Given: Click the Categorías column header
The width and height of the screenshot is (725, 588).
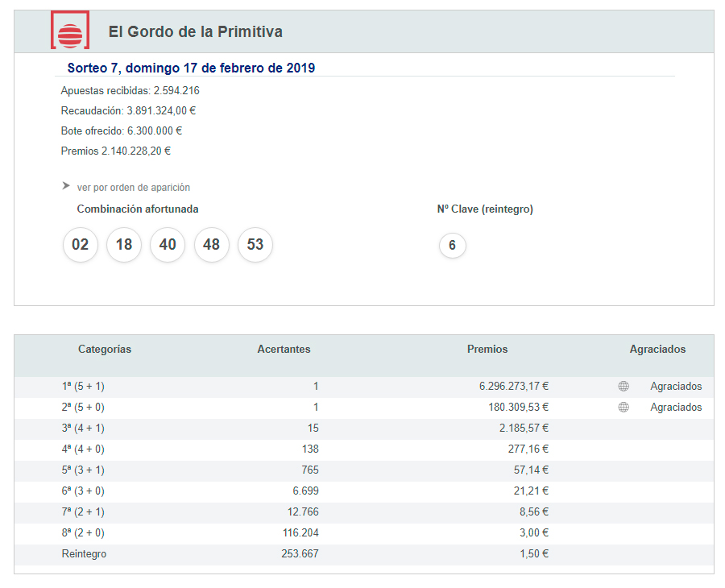Looking at the screenshot, I should [105, 350].
